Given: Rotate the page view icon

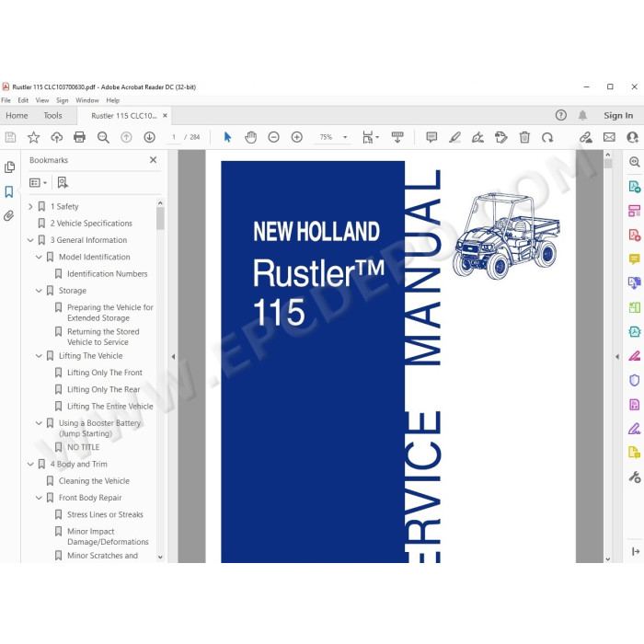Looking at the screenshot, I should (547, 137).
